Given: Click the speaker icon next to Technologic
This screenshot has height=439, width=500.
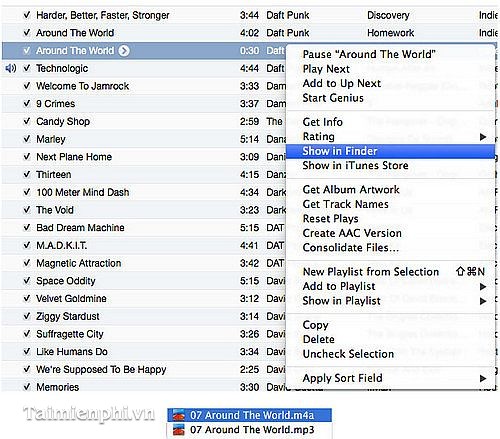Looking at the screenshot, I should [11, 68].
